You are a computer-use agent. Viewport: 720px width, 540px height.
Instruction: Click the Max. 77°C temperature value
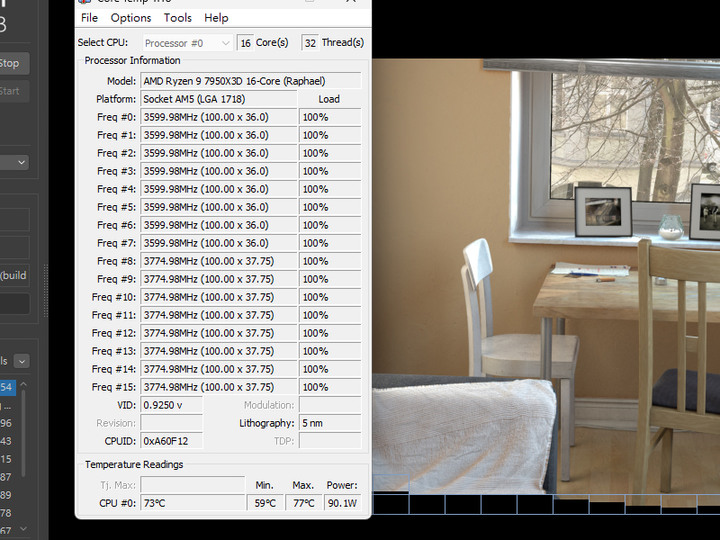pyautogui.click(x=304, y=503)
